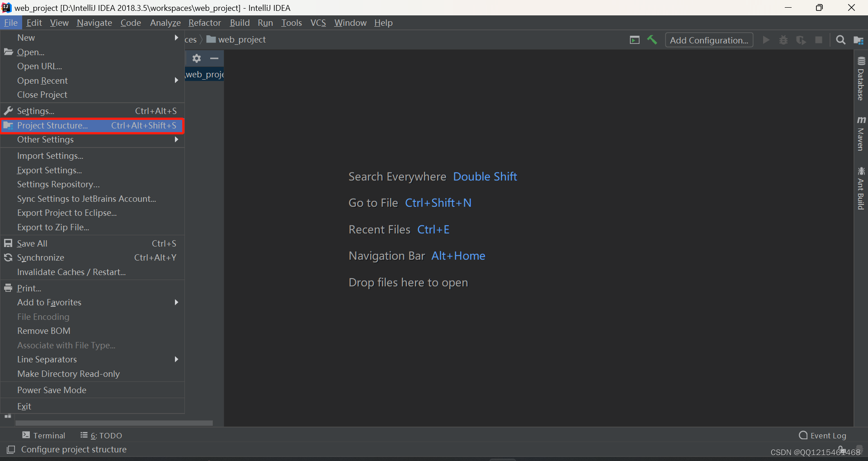Open the Terminal tool window
Image resolution: width=868 pixels, height=461 pixels.
click(x=44, y=435)
